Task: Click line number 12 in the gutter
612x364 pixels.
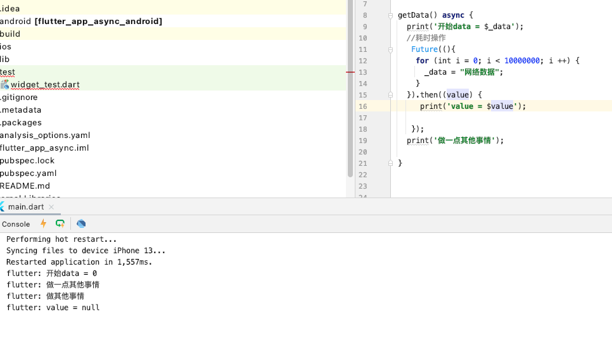Action: [x=362, y=61]
